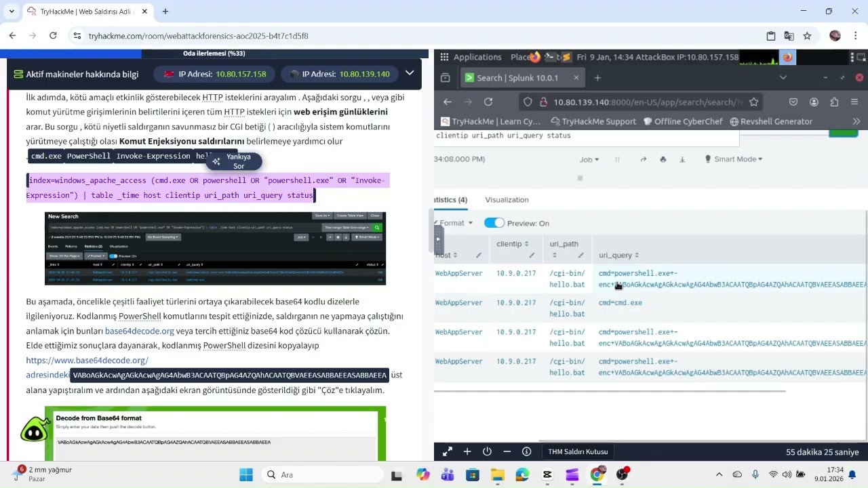Edit the host column with pencil icon
Screen dimensions: 868x488
point(479,256)
